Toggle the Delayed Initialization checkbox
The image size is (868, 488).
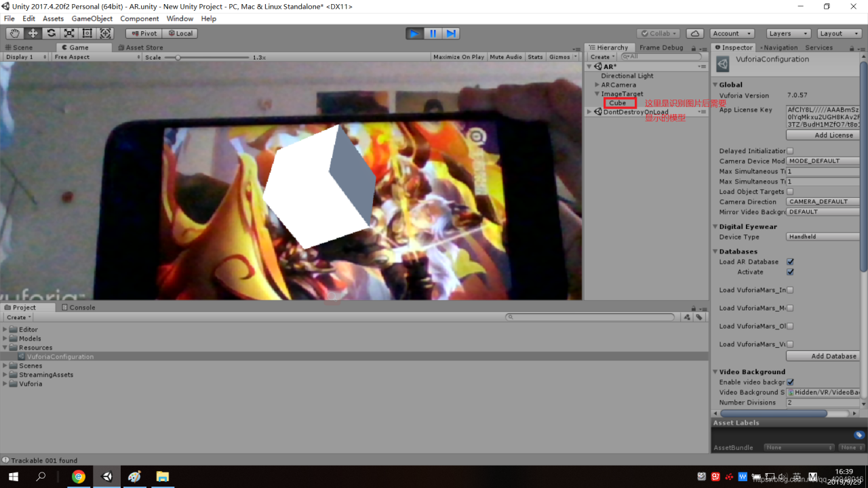click(790, 151)
